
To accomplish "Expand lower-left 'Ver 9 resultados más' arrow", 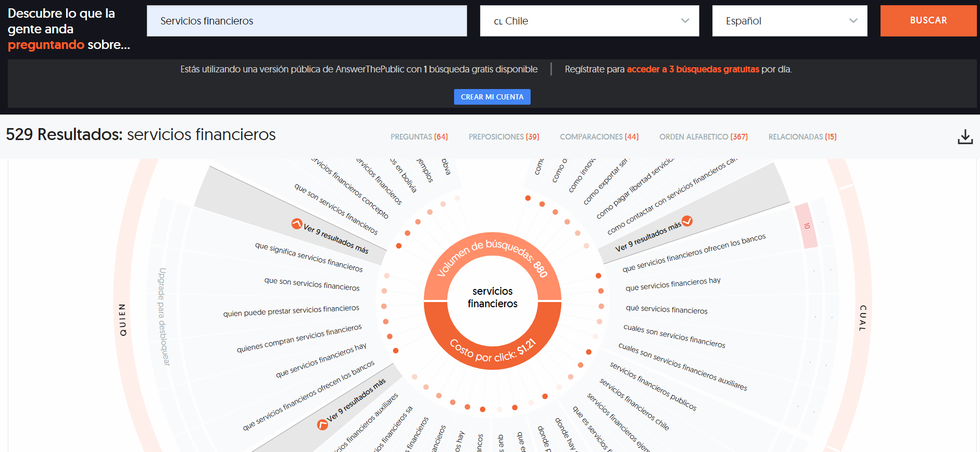I will click(x=323, y=425).
